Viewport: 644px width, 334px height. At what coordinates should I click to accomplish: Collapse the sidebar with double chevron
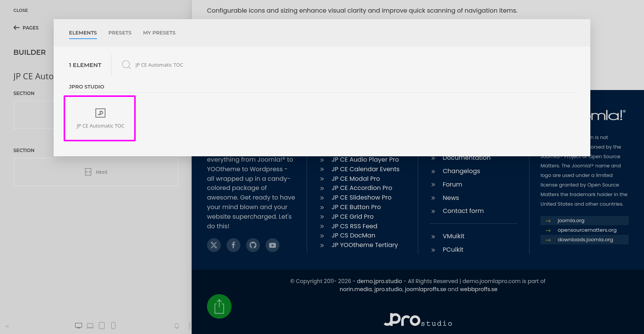7,326
